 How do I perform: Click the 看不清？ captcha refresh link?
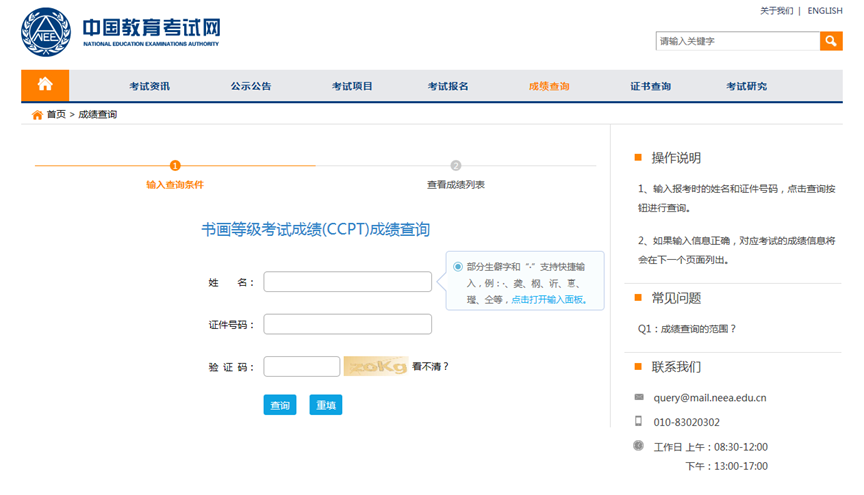pyautogui.click(x=430, y=367)
